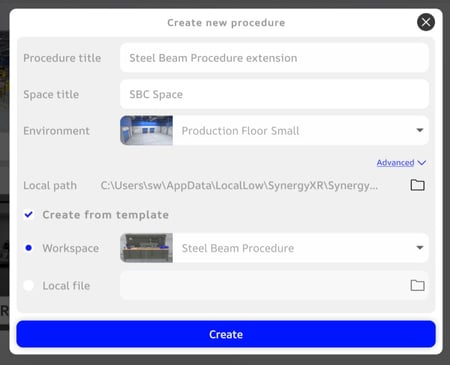
Task: Select Production Floor Small environment combo box
Action: (x=274, y=130)
